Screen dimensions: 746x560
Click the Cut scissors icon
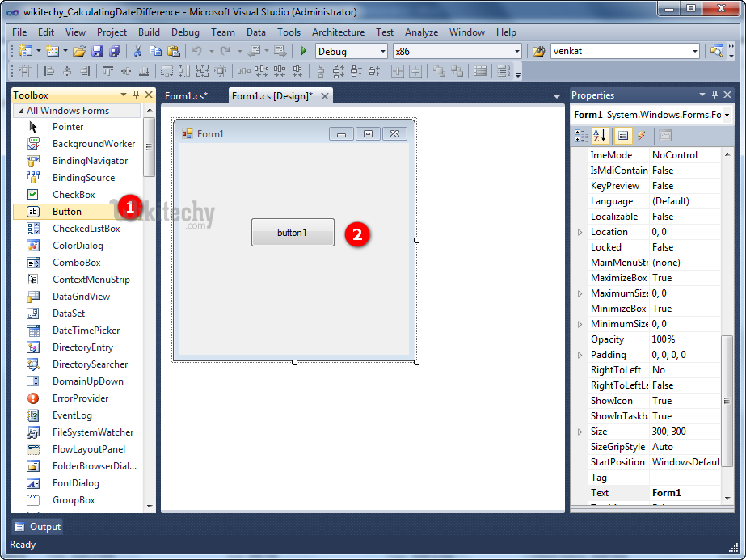(x=137, y=51)
